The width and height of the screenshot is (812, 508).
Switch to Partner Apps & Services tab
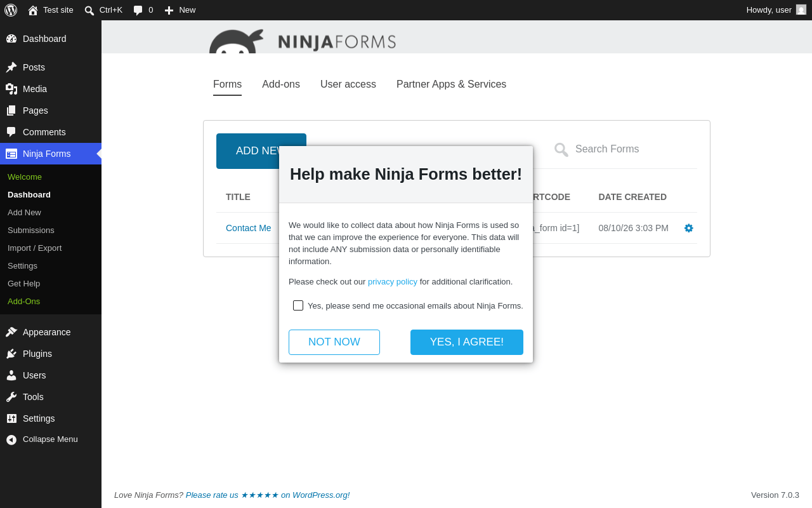(x=451, y=84)
